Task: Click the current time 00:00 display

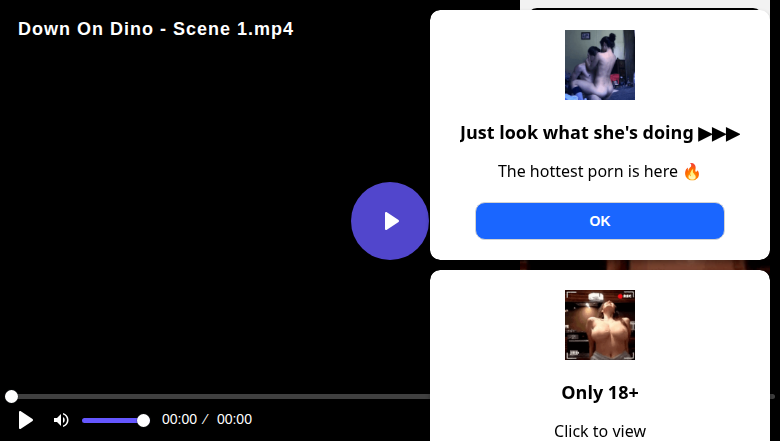Action: point(179,420)
